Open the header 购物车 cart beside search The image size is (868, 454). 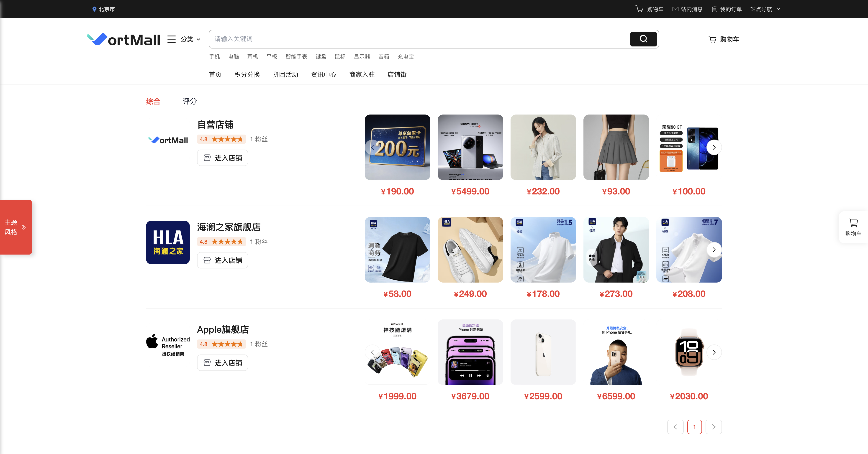coord(723,39)
